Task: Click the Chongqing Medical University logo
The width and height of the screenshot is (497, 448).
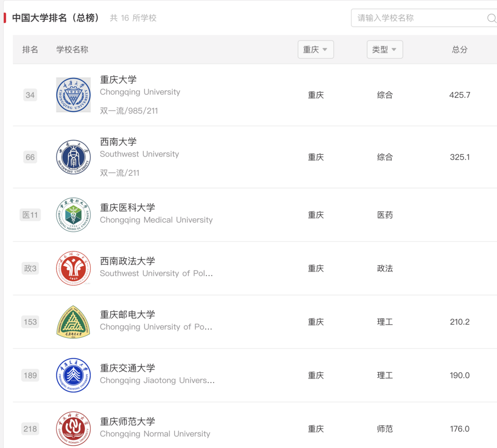Action: (73, 215)
